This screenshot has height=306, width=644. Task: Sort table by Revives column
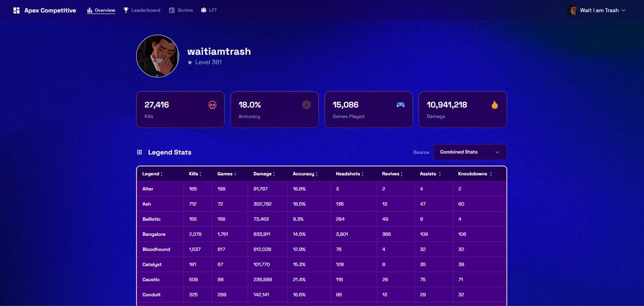(x=392, y=174)
